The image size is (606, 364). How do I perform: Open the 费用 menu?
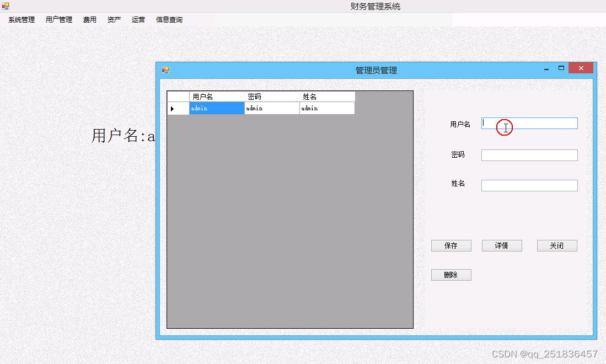click(x=89, y=19)
